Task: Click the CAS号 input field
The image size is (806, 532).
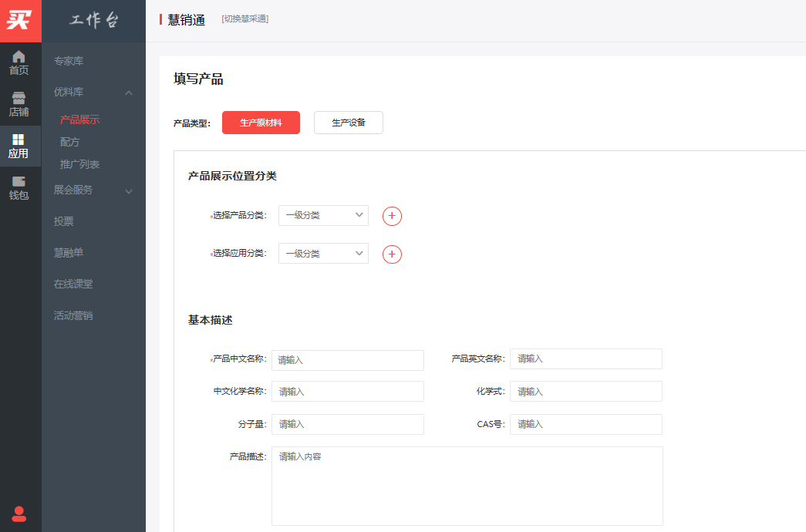Action: 585,425
